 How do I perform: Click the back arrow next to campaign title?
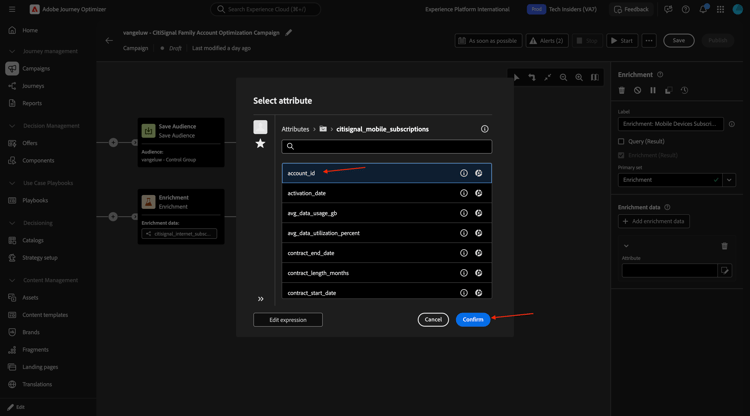[109, 41]
